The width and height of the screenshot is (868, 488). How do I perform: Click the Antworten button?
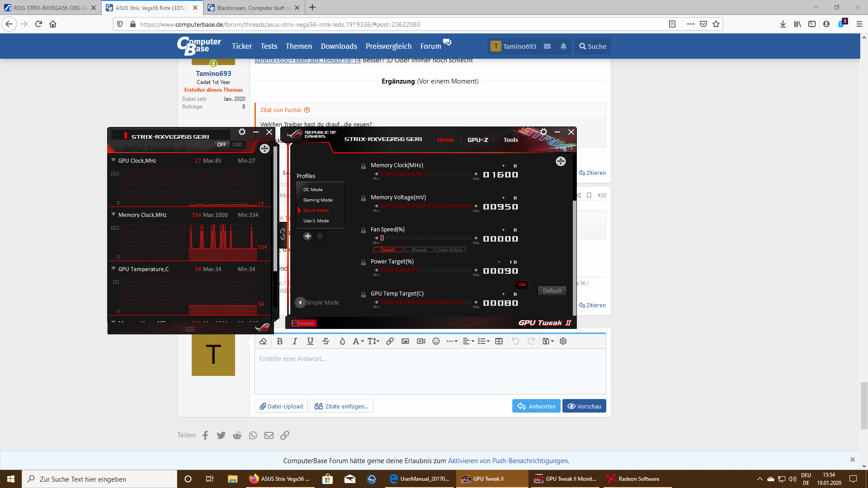click(x=536, y=406)
